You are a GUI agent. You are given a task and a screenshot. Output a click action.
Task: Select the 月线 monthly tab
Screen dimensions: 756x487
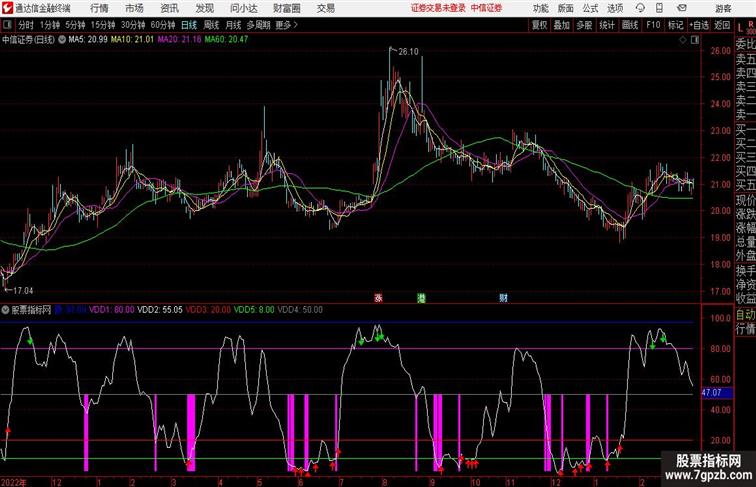point(233,25)
